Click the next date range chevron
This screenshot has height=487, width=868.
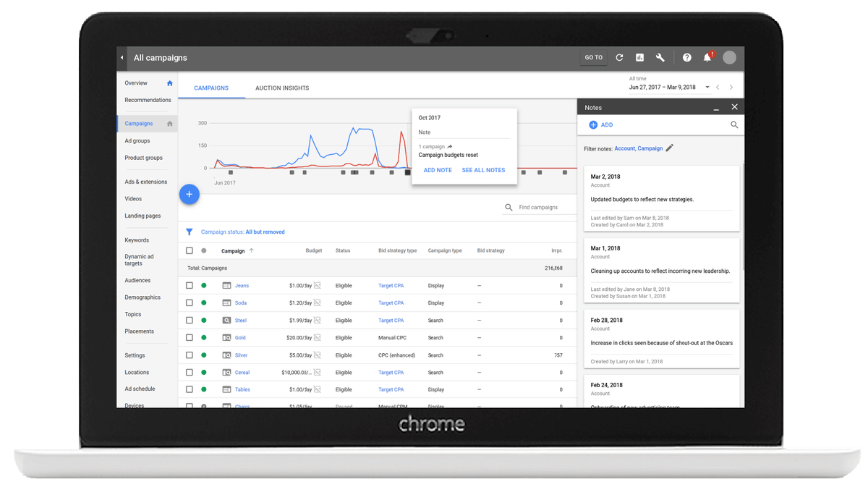pyautogui.click(x=731, y=85)
